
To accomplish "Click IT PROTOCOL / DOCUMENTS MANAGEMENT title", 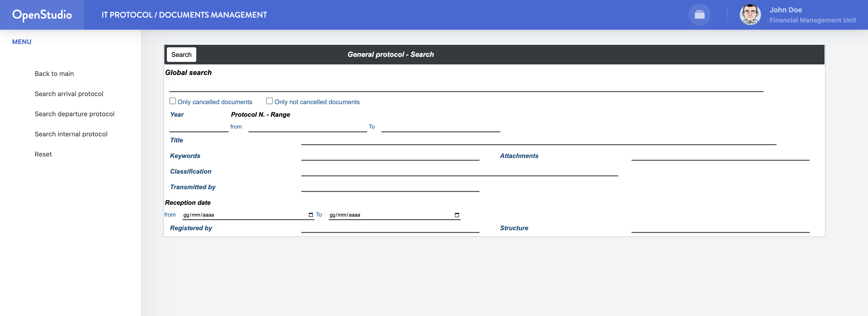I will tap(184, 15).
